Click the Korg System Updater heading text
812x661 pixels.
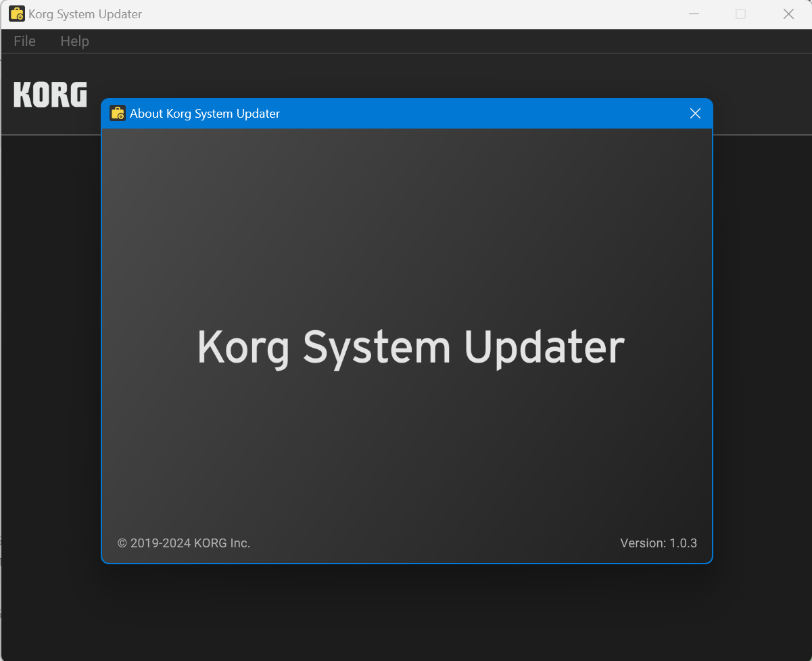click(x=411, y=348)
